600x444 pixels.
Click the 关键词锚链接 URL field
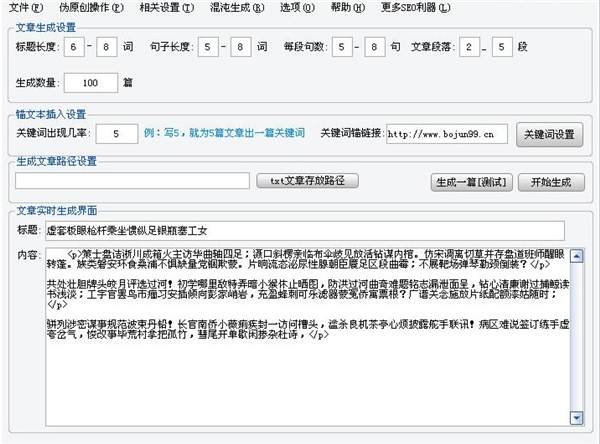click(446, 133)
